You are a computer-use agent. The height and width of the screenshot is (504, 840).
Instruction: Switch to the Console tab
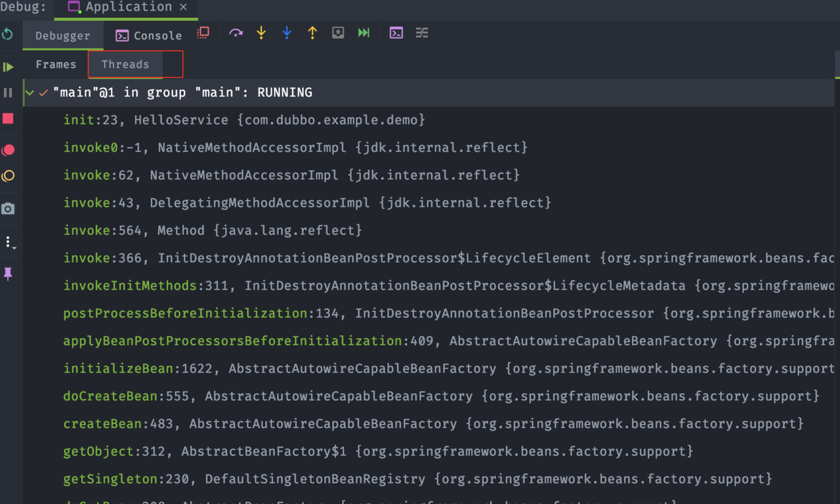click(x=149, y=35)
